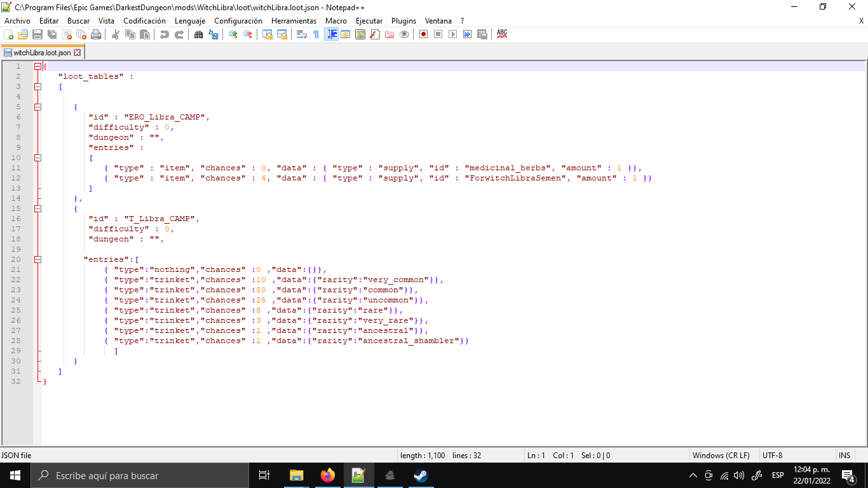Open the Buscar menu
The height and width of the screenshot is (488, 868).
point(78,21)
